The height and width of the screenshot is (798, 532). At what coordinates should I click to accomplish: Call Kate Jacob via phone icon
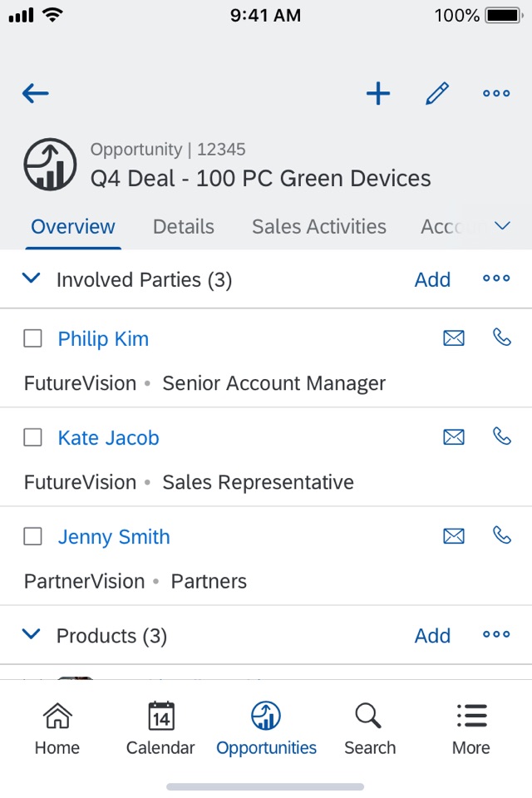coord(502,436)
